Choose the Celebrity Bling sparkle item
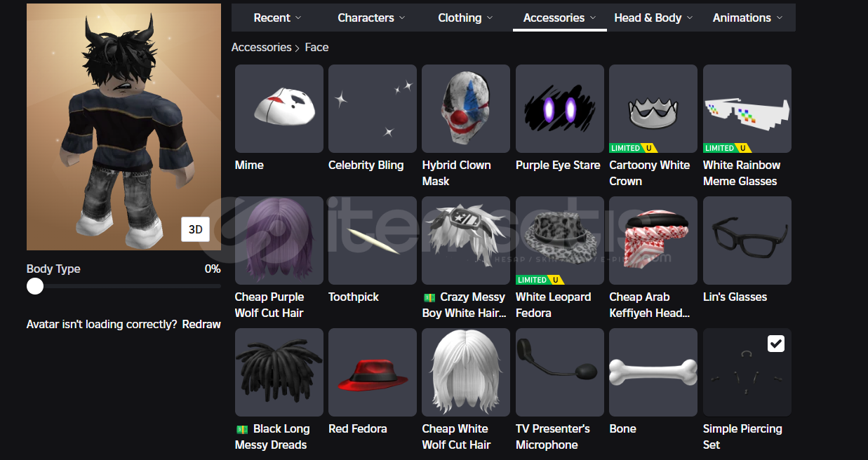Screen dimensions: 868x460 click(373, 109)
